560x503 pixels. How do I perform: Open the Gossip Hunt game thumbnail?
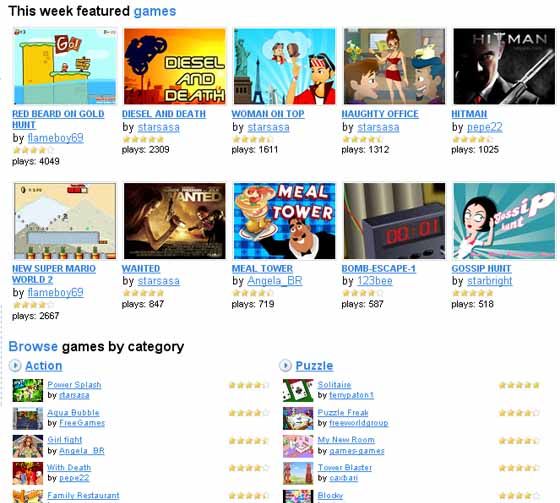coord(504,221)
